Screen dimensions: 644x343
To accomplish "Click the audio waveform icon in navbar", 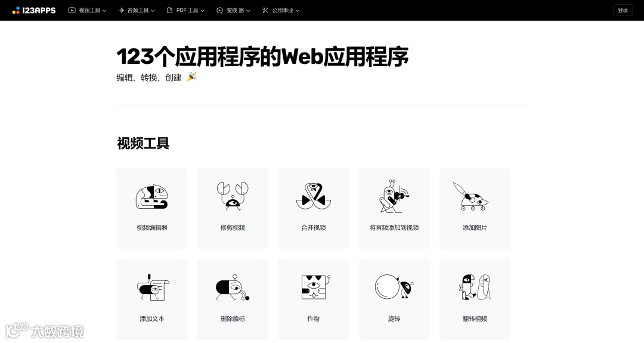I will point(121,10).
